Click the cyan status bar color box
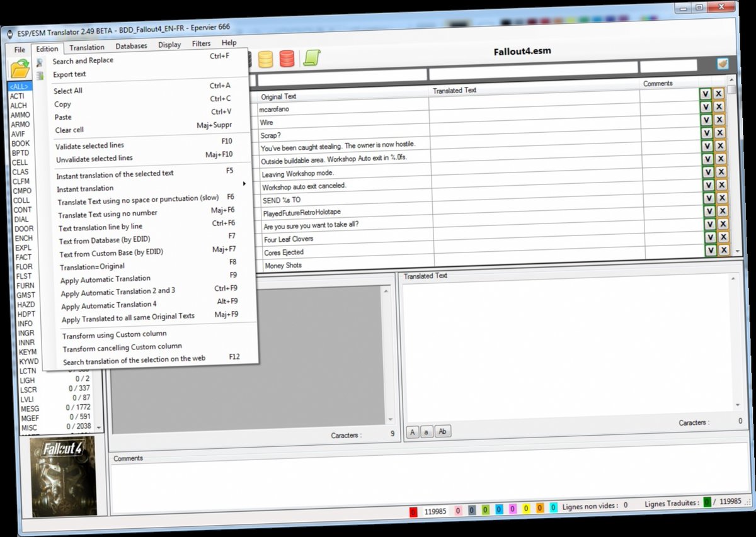The image size is (756, 537). [x=553, y=507]
